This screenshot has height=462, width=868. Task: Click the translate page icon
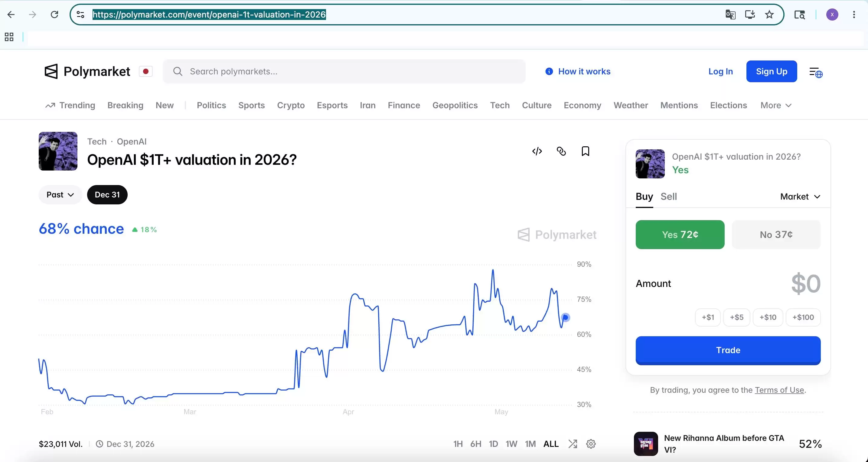point(730,15)
